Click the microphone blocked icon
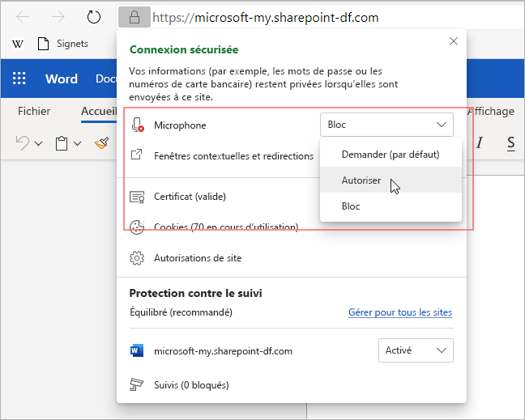 point(137,125)
